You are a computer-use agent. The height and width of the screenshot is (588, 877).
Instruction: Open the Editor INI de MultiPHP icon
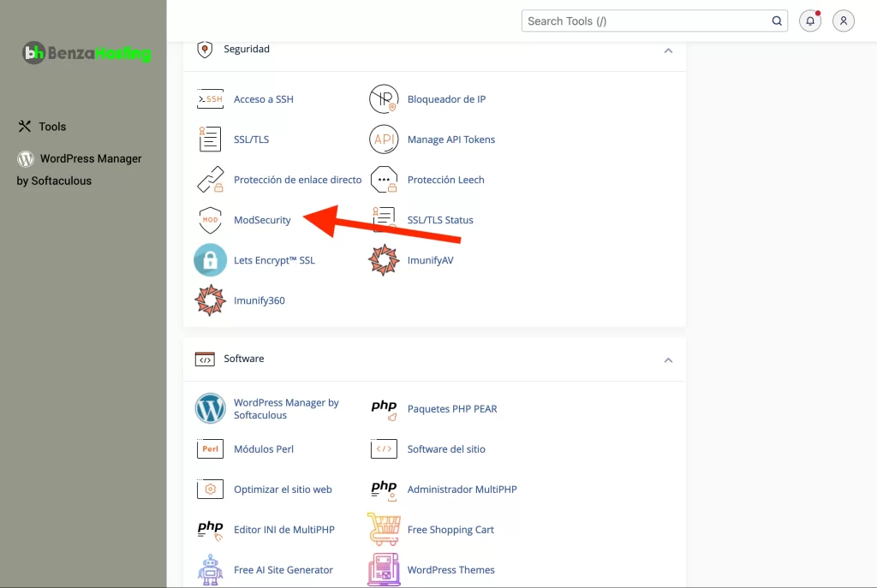(211, 530)
